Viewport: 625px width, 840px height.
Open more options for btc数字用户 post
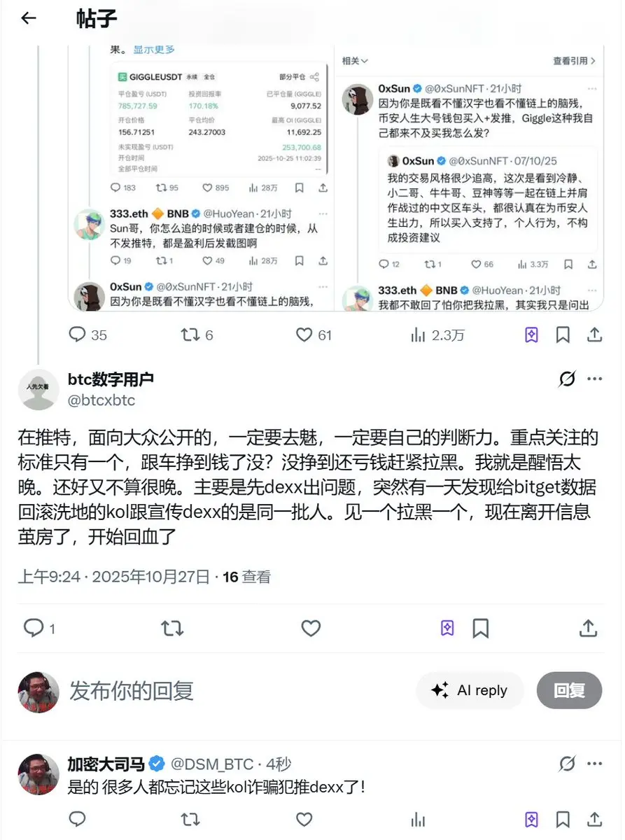click(x=594, y=379)
